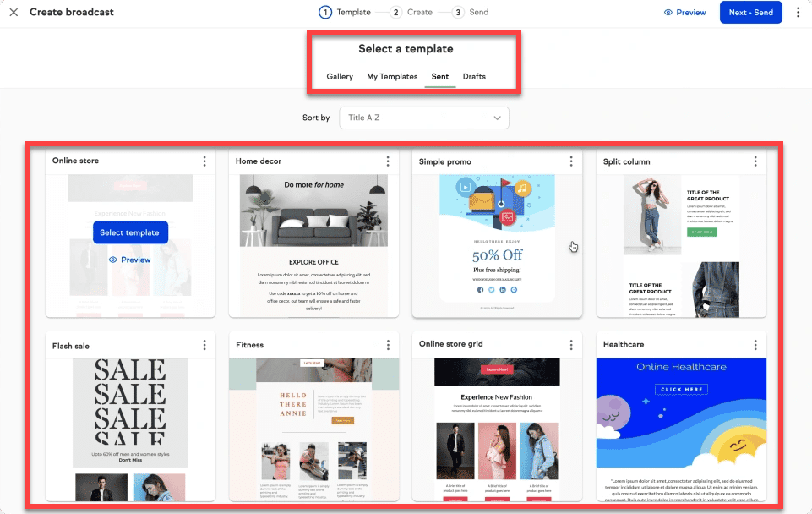
Task: Click the Healthcare card title
Action: coord(624,344)
